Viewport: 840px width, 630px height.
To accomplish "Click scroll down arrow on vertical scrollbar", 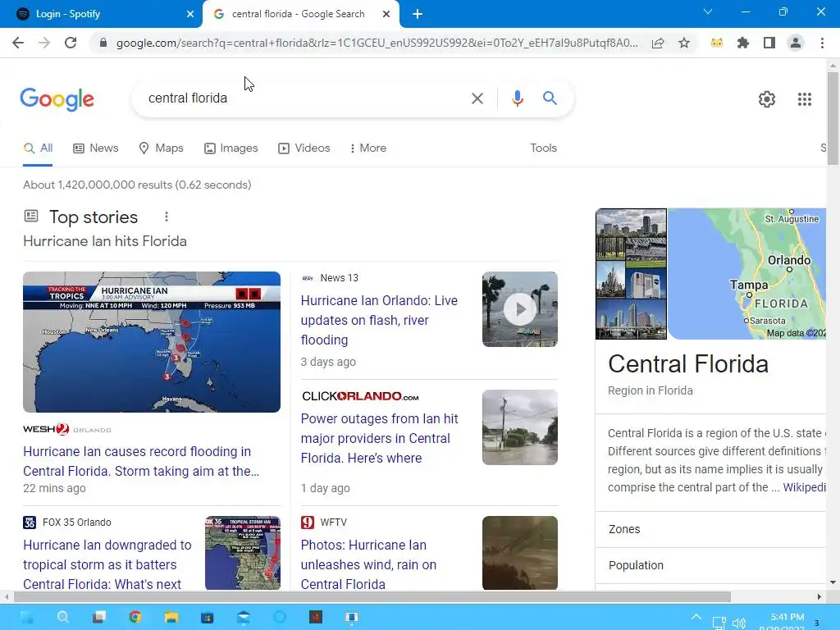I will tap(833, 582).
